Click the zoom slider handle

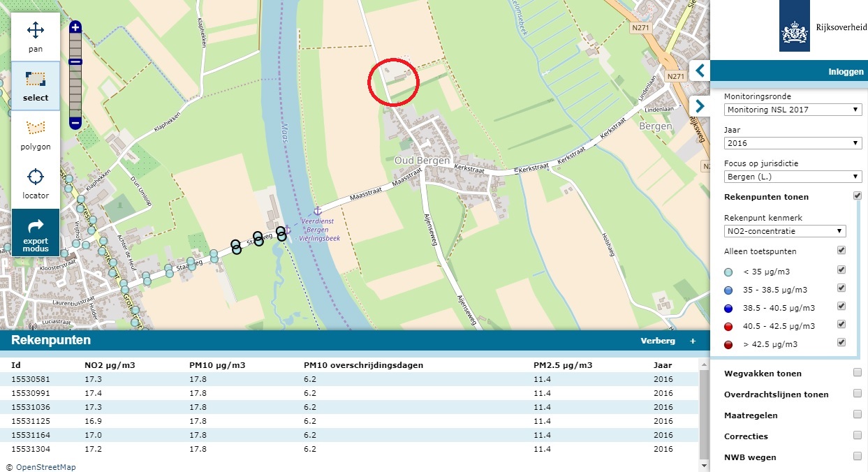click(x=76, y=61)
